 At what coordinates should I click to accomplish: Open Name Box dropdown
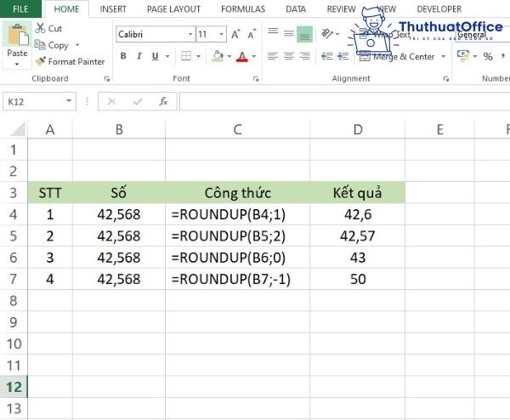pos(69,101)
